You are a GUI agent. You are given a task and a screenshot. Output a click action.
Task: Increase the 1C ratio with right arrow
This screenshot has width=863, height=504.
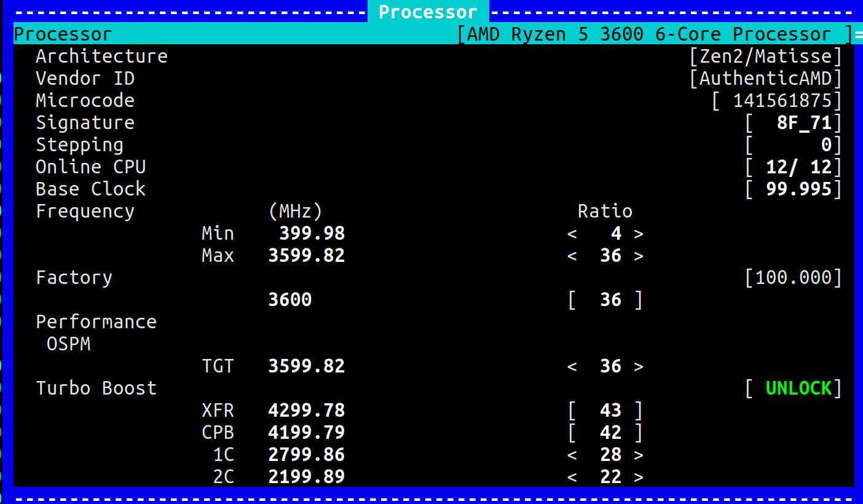639,455
